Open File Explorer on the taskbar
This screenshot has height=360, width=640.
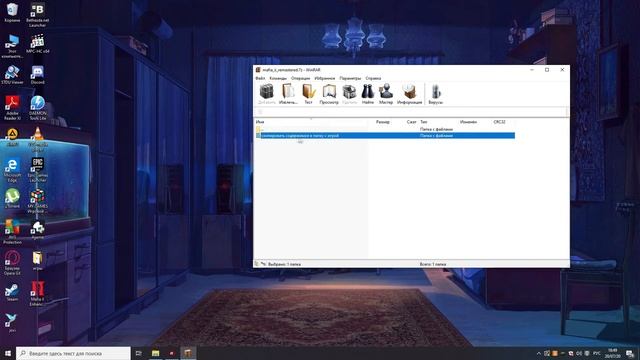coord(156,353)
